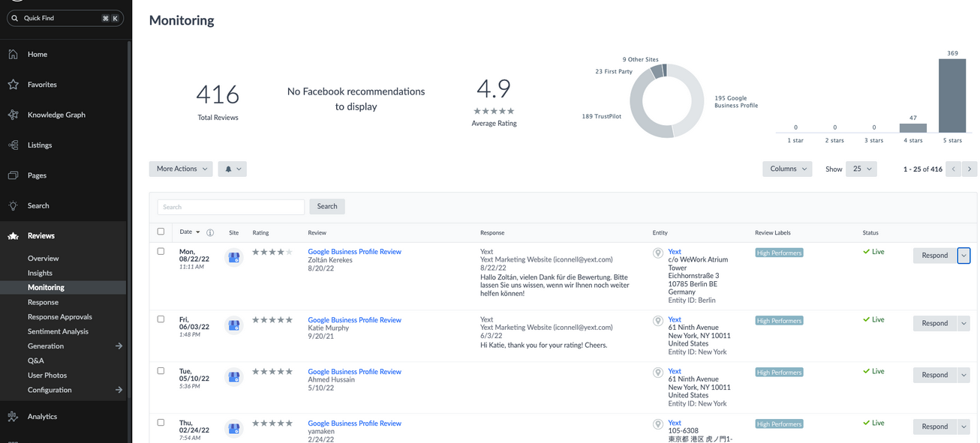This screenshot has height=443, width=980.
Task: Open Insights under Reviews
Action: tap(40, 273)
